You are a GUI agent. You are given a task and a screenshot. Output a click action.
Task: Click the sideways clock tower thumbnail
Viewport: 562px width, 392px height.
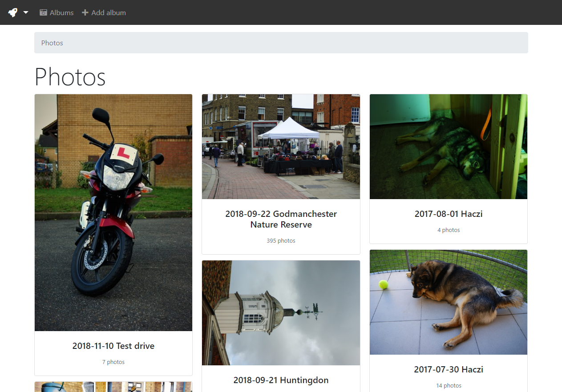coord(281,313)
